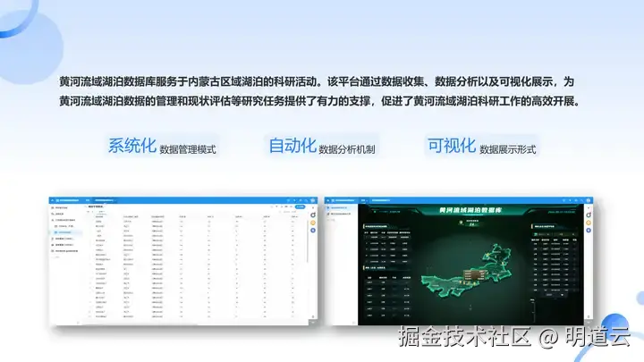Viewport: 644px width, 362px height.
Task: Open the first filter dropdown in the dashboard's right panel
Action: [542, 234]
